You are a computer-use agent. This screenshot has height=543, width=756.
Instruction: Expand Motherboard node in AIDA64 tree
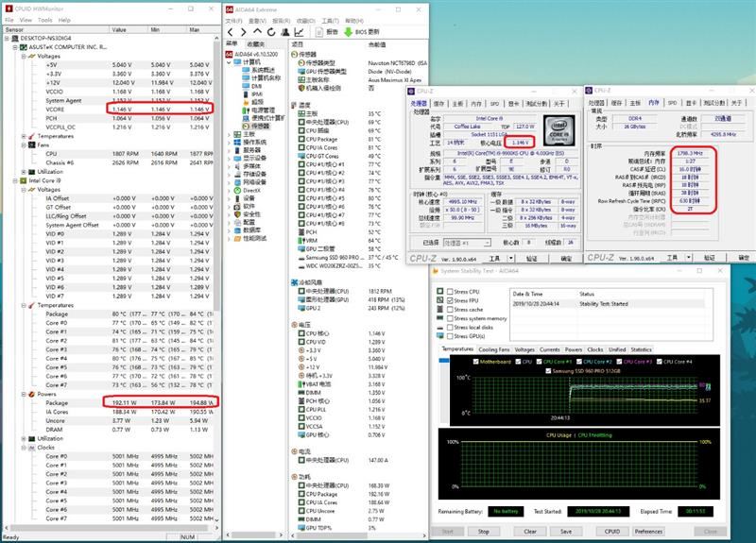click(x=229, y=134)
